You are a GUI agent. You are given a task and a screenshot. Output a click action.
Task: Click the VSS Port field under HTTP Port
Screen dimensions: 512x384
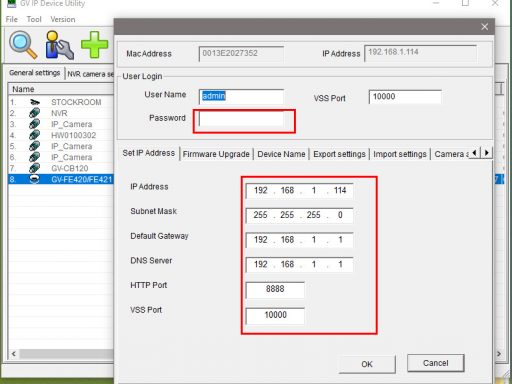coord(275,315)
